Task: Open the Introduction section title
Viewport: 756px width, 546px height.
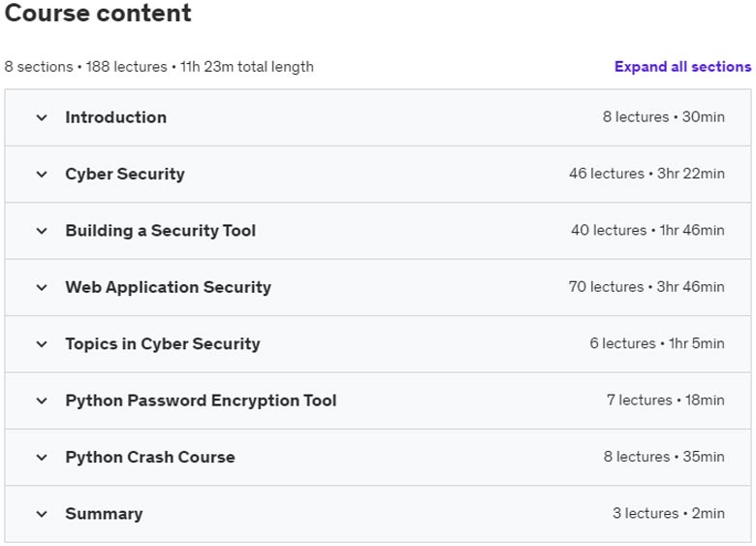Action: [x=115, y=117]
